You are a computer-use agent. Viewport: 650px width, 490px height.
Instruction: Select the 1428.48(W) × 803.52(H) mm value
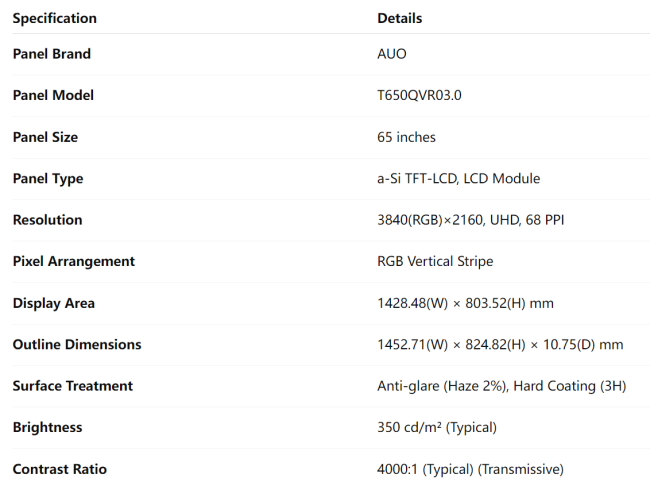pyautogui.click(x=465, y=303)
